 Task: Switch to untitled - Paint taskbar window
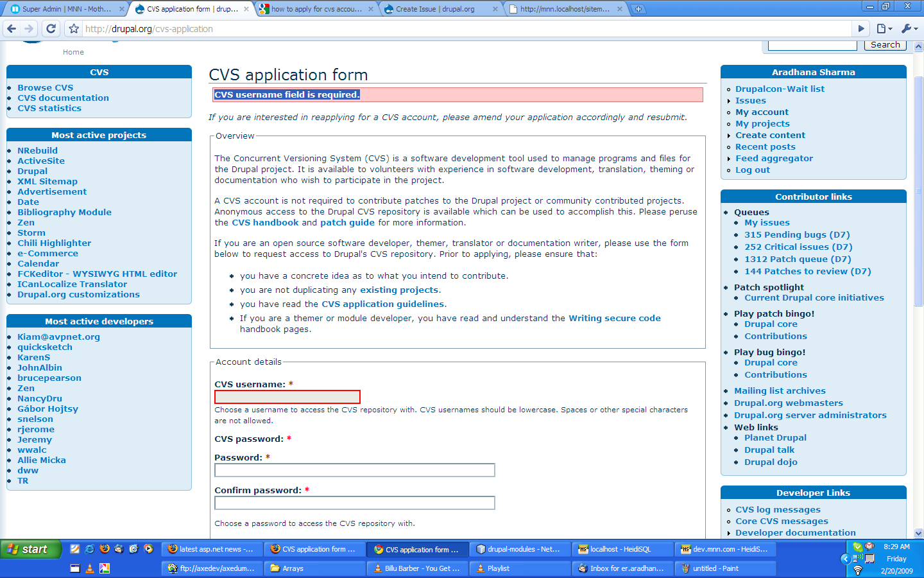pyautogui.click(x=726, y=568)
